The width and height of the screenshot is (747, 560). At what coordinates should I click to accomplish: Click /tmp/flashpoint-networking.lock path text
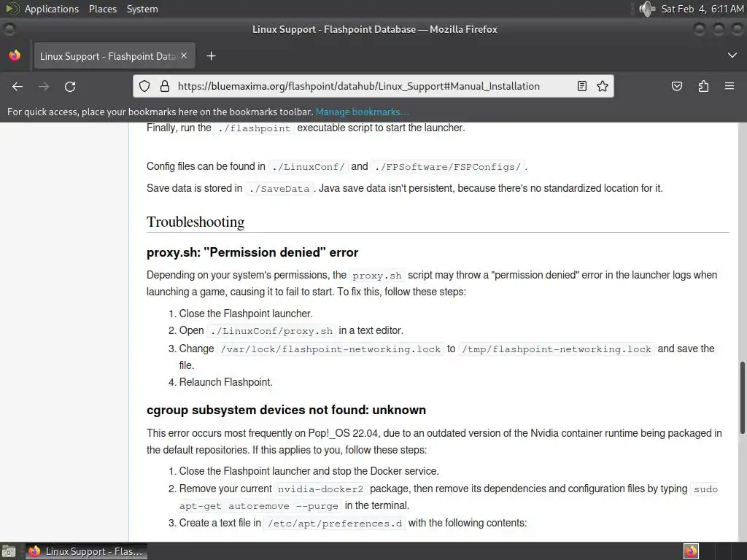coord(557,349)
